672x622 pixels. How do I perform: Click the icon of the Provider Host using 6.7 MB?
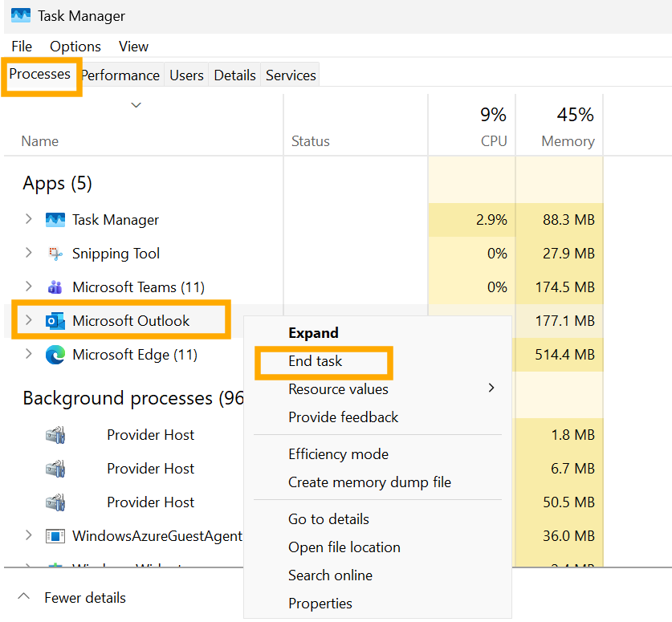coord(55,469)
